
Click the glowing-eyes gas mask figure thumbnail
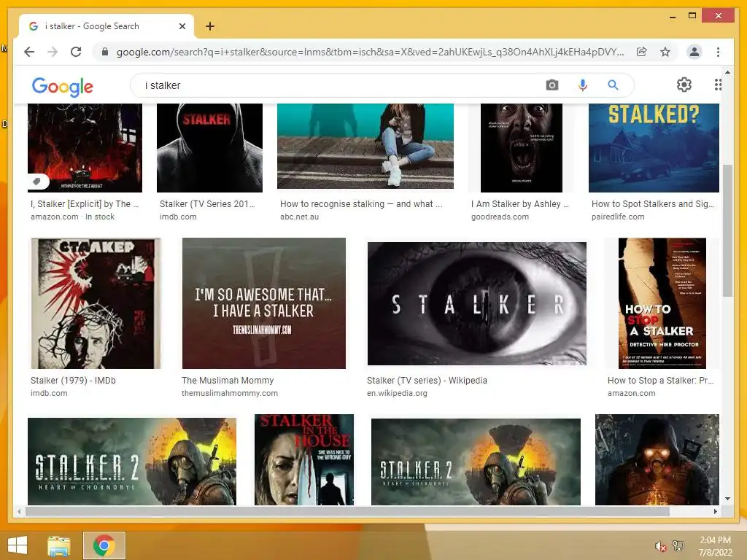click(657, 459)
